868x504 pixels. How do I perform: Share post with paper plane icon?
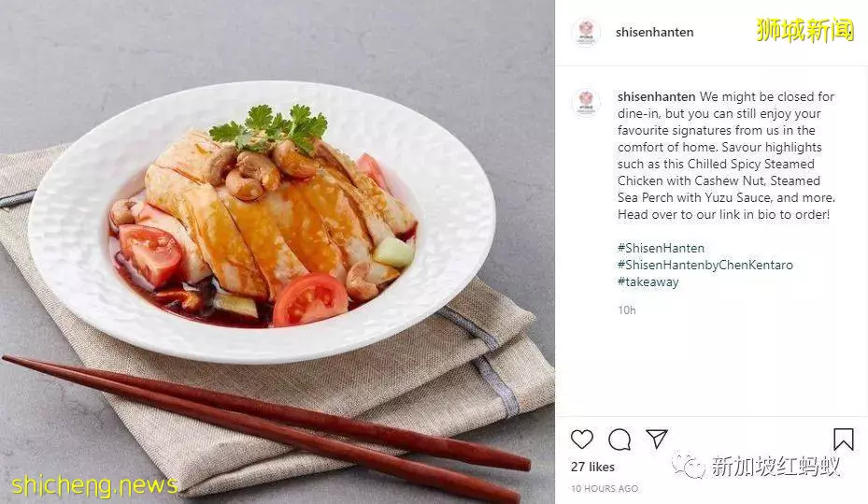pos(657,439)
